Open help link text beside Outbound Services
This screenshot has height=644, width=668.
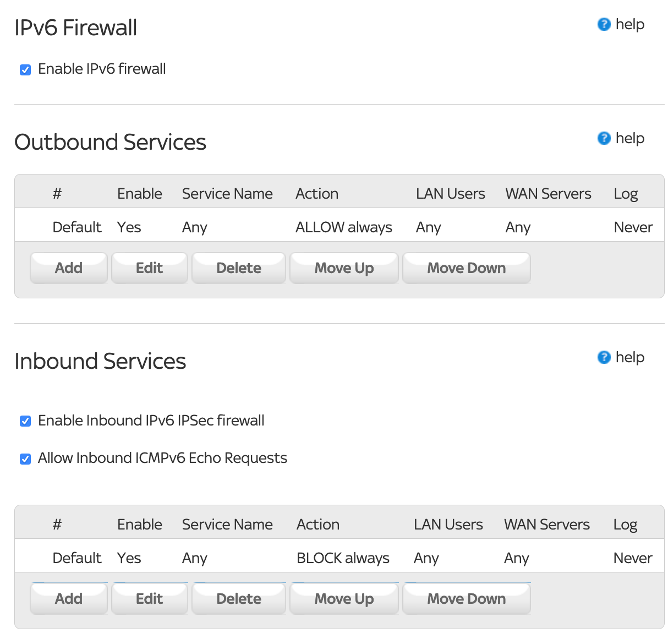pos(629,138)
